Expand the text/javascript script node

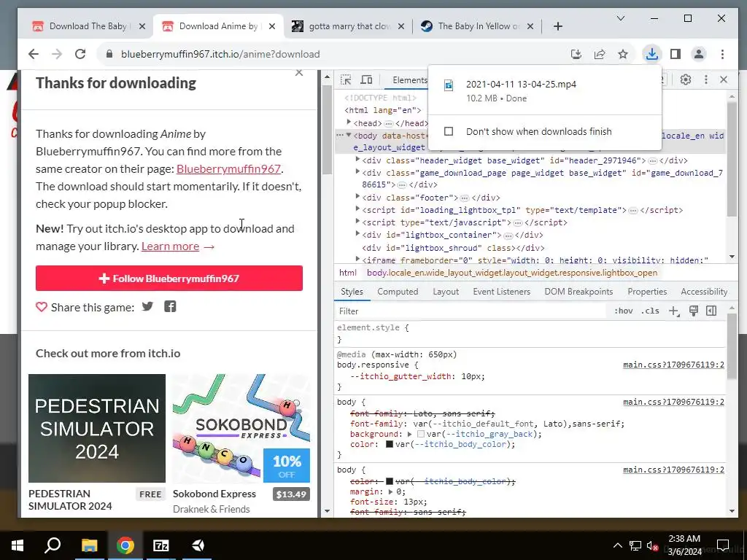(357, 221)
